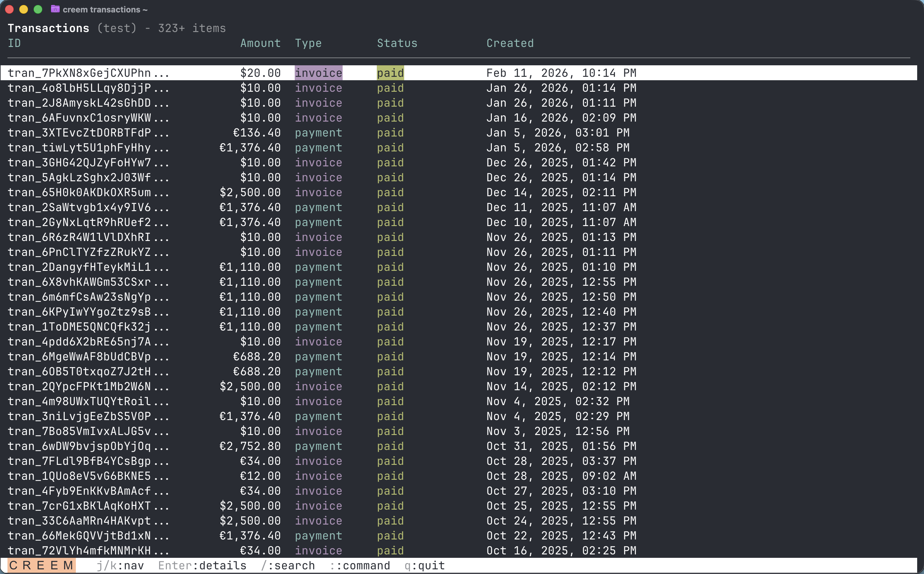Click the ::command hint in status bar
Screen dimensions: 924x574
[x=360, y=566]
